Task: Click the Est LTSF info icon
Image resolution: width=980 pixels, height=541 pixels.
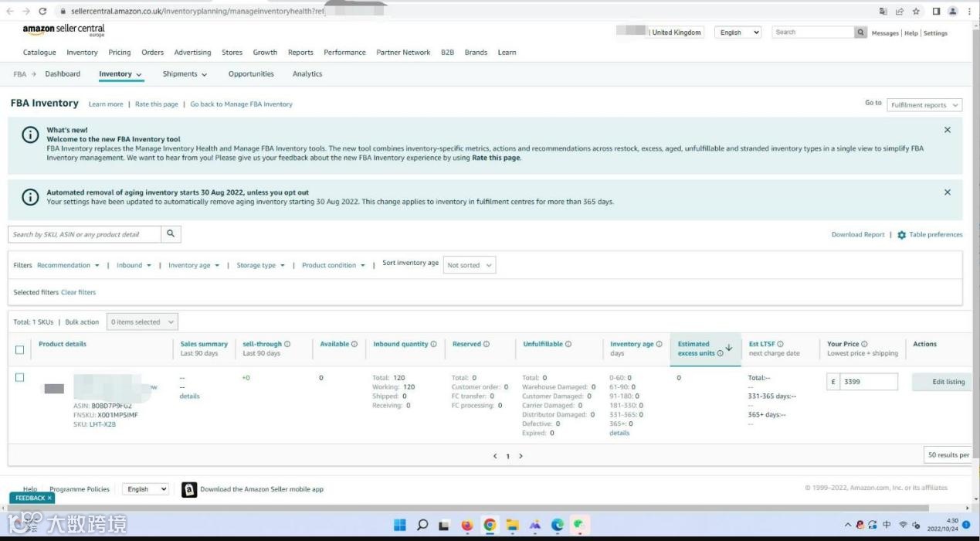Action: [x=780, y=344]
